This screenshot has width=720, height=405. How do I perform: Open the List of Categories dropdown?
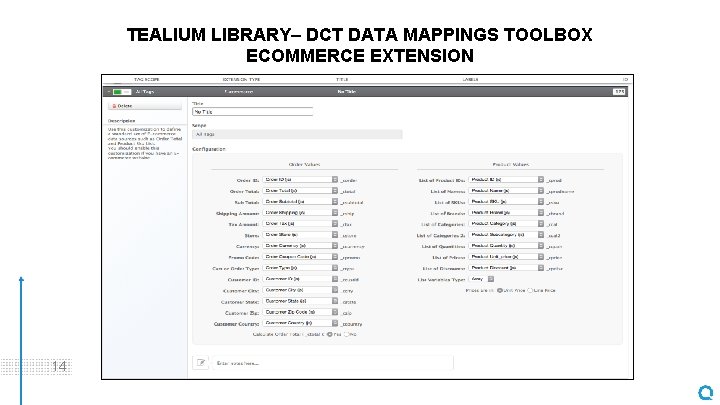pos(506,224)
